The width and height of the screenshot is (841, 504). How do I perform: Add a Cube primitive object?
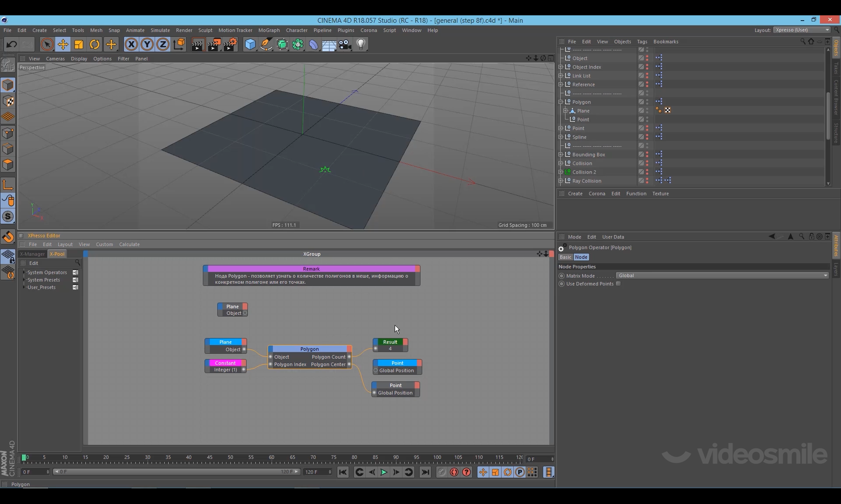(250, 44)
